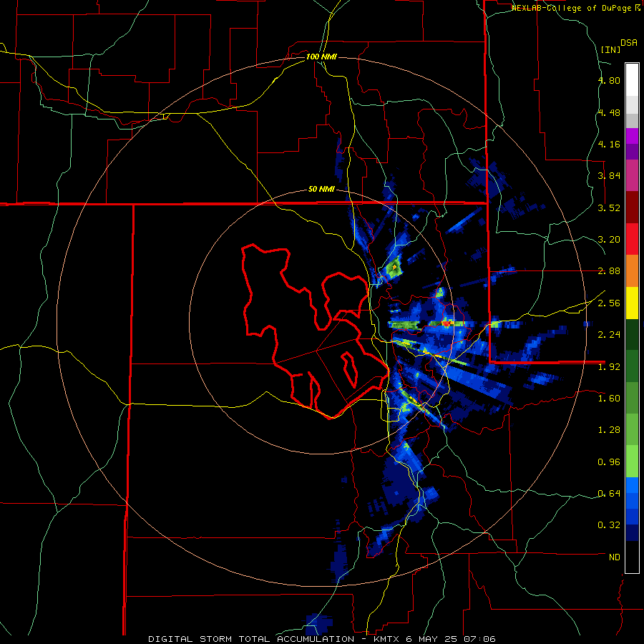Click the 0.64 legend value
Image resolution: width=644 pixels, height=644 pixels.
click(x=609, y=494)
